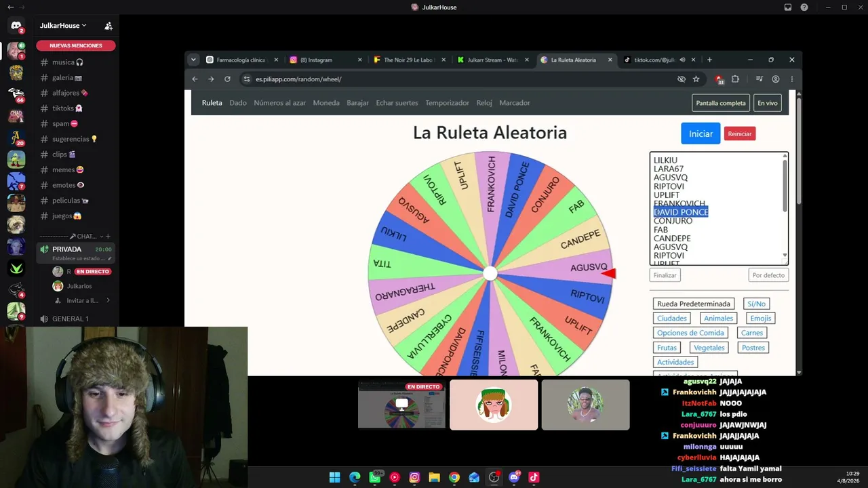868x488 pixels.
Task: Open the Temporizador menu link
Action: click(x=447, y=103)
